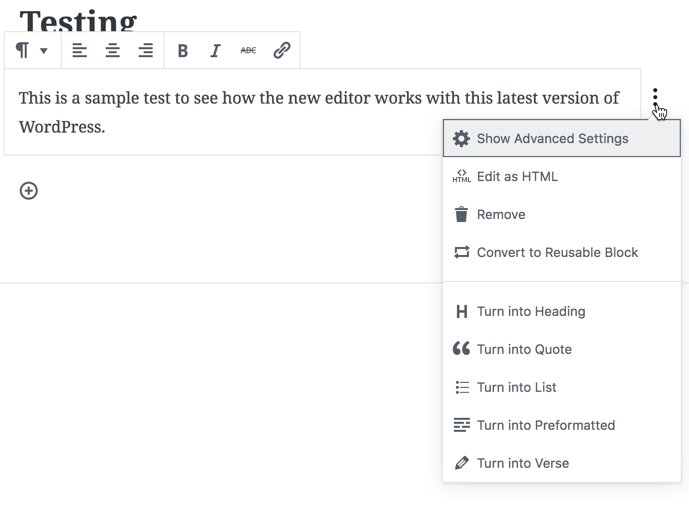Click into the sample paragraph text

[x=319, y=112]
